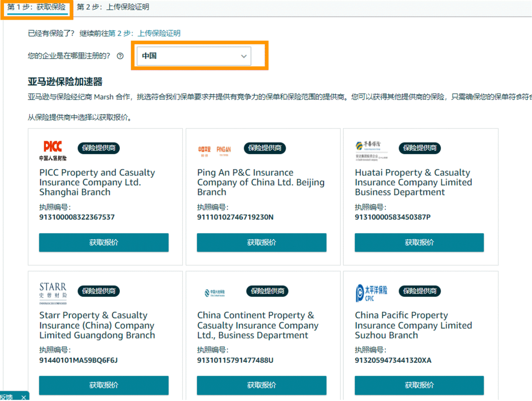Click the chevron arrow on the country dropdown
This screenshot has height=401, width=532.
click(244, 56)
